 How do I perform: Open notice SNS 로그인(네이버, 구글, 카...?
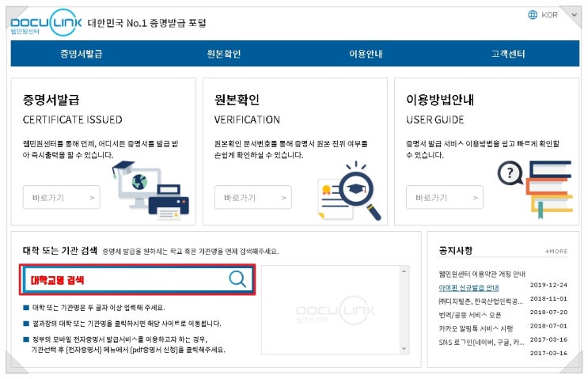481,343
